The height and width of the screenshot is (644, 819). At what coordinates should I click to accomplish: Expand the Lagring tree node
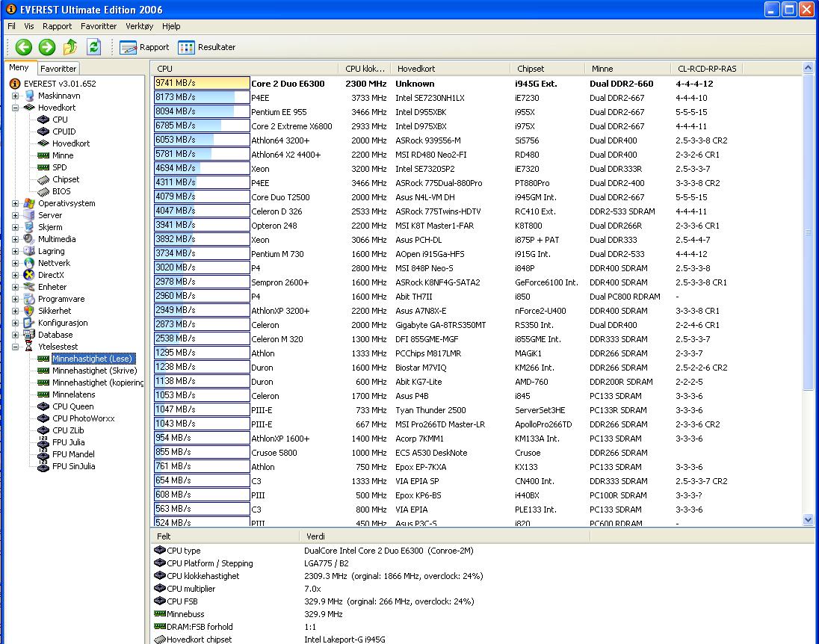coord(15,251)
